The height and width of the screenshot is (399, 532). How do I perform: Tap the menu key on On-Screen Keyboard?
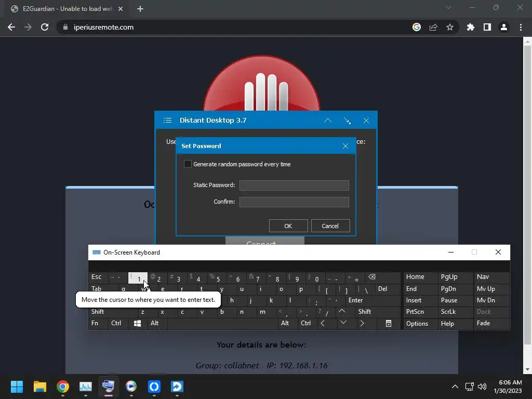pos(389,323)
